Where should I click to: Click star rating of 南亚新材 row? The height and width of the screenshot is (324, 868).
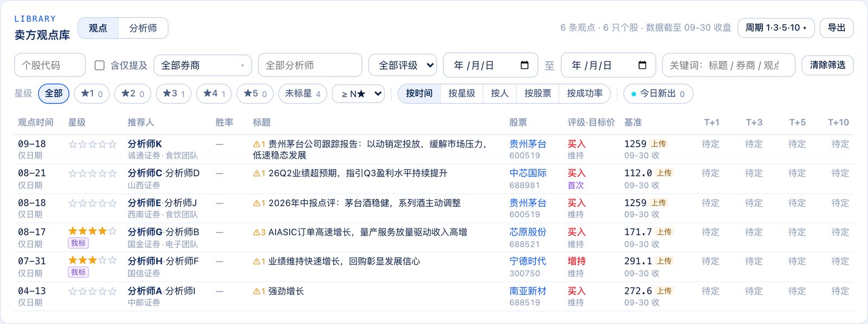93,291
